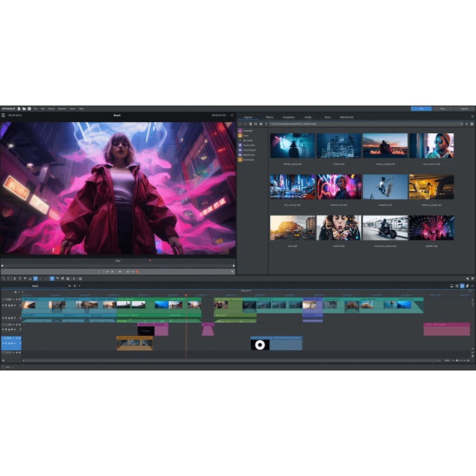The image size is (476, 476).
Task: Solo track 2 with its S button
Action: 2,318
